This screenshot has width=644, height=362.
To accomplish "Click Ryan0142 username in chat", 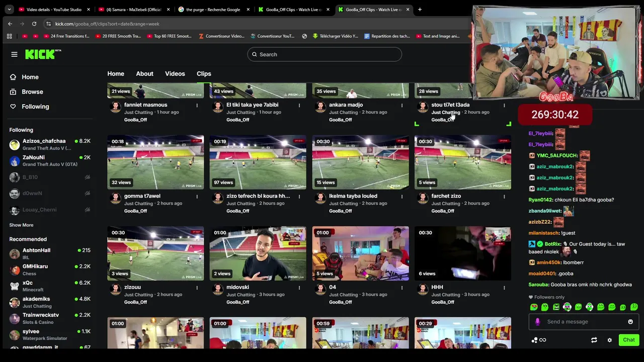I will tap(540, 200).
